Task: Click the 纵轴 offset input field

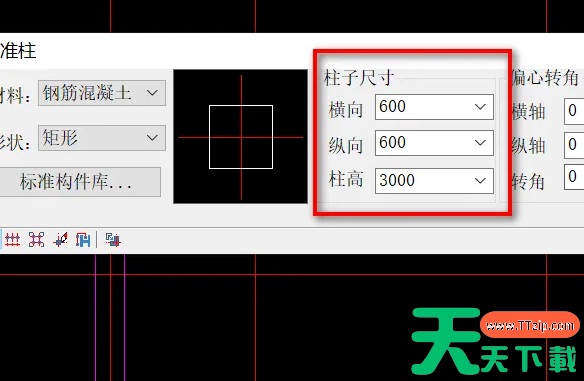Action: 574,145
